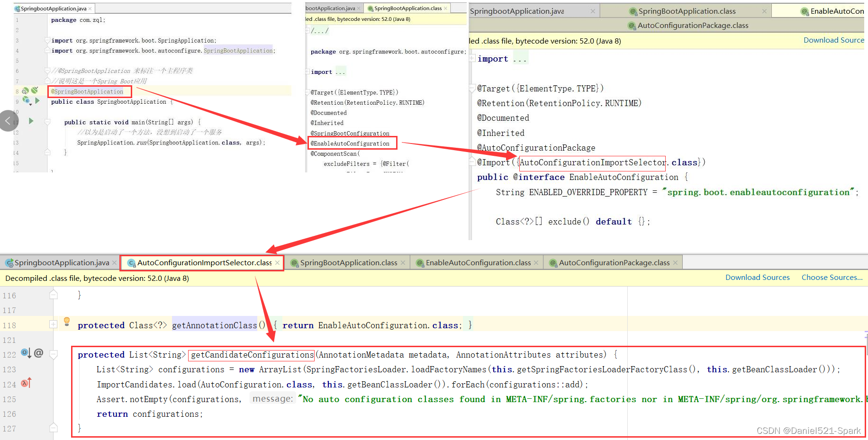
Task: Collapse getCandidateConfigurations fold on line 122
Action: pyautogui.click(x=54, y=354)
